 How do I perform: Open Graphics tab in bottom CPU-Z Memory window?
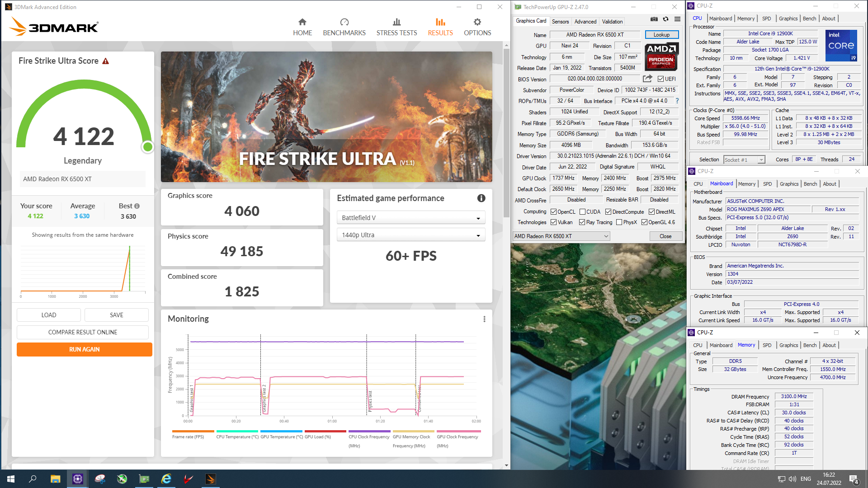click(788, 345)
